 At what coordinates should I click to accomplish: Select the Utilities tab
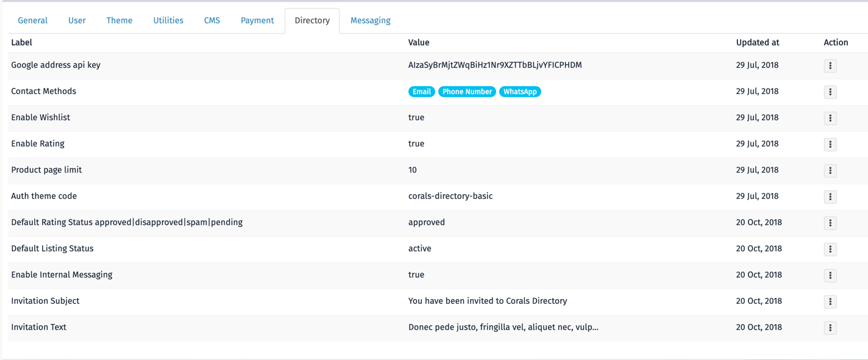(168, 21)
